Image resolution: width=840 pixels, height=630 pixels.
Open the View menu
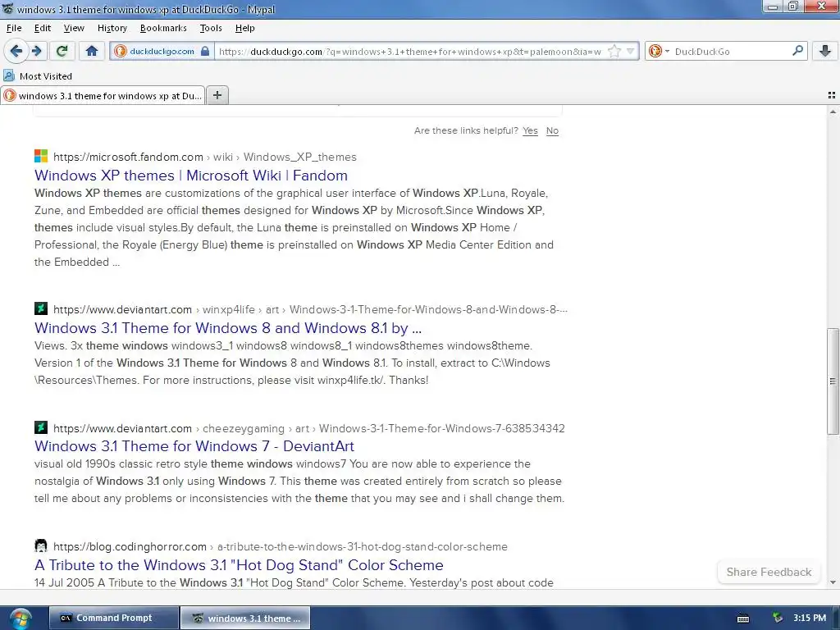pyautogui.click(x=74, y=28)
